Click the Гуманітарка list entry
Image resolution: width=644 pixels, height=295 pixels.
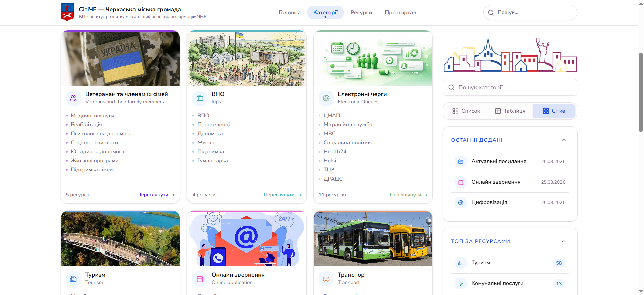(x=213, y=161)
